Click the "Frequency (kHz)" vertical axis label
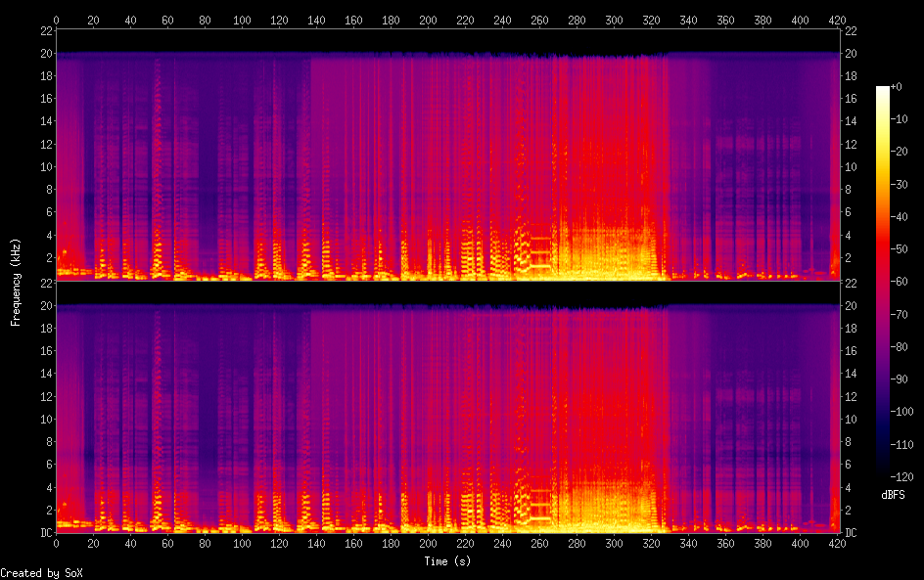 pos(16,282)
